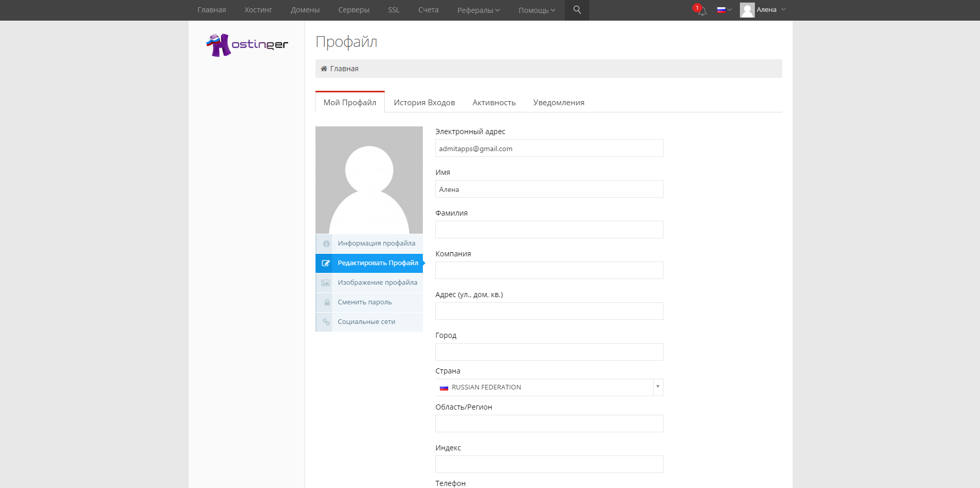
Task: Click the pencil icon for Редактировать Профайл
Action: coord(326,263)
